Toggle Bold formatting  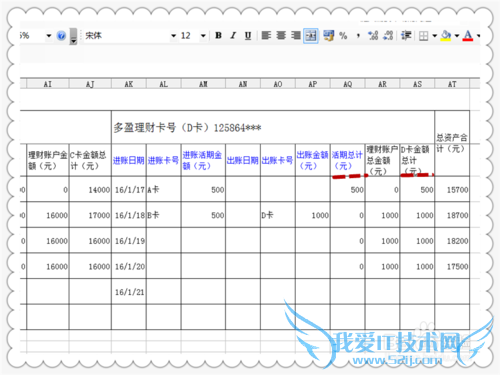(218, 35)
